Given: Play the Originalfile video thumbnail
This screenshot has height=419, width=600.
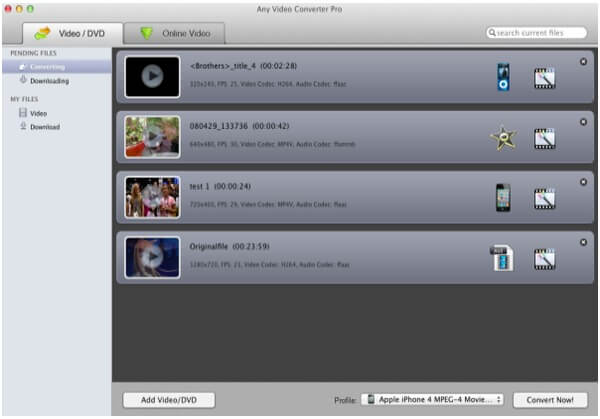Looking at the screenshot, I should click(x=152, y=257).
